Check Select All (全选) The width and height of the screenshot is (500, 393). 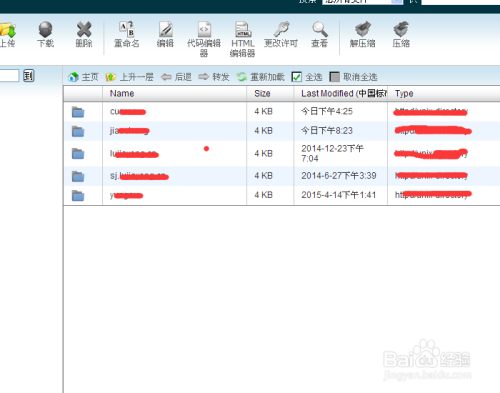coord(307,77)
